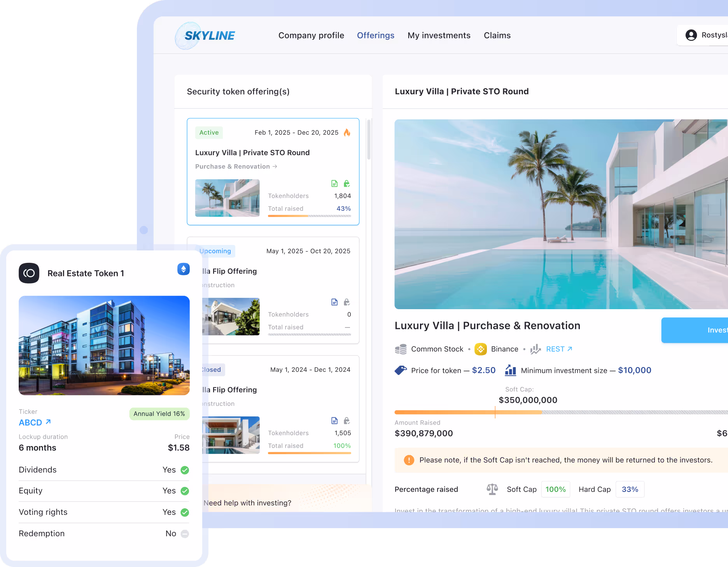Click document icon on Closed offering card

[334, 421]
